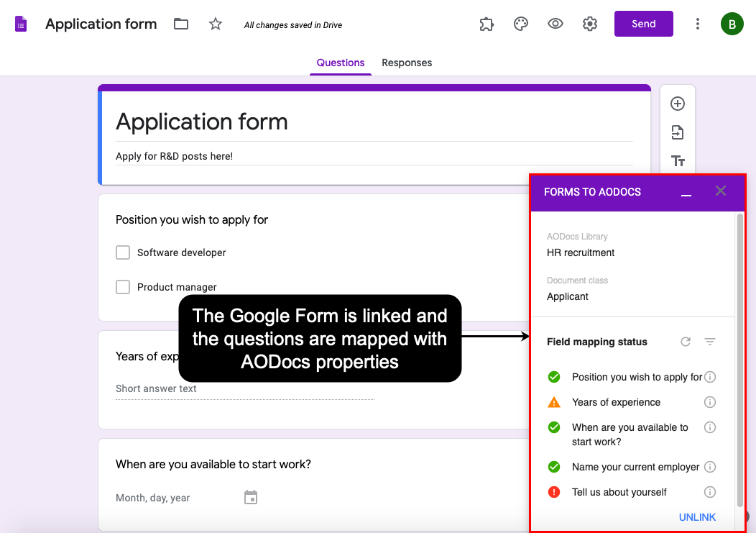Click green check beside When are you available
This screenshot has height=533, width=756.
(554, 427)
